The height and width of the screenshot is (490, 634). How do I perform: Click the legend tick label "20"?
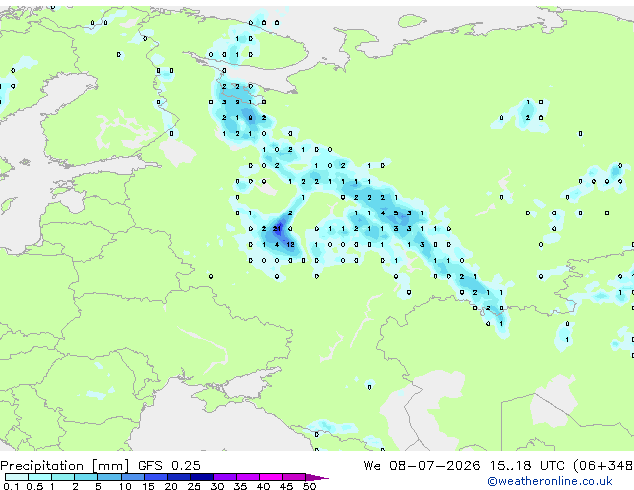pos(171,486)
